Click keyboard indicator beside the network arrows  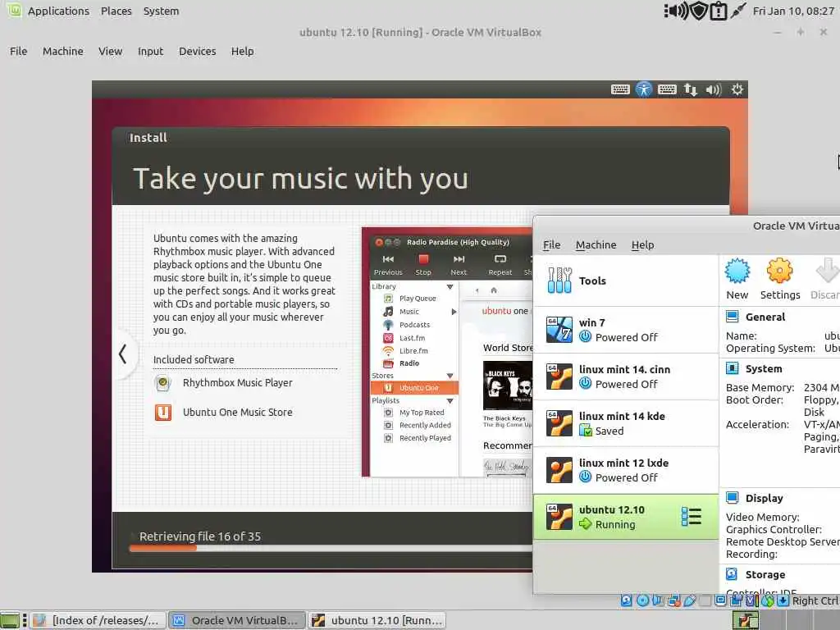click(x=667, y=89)
